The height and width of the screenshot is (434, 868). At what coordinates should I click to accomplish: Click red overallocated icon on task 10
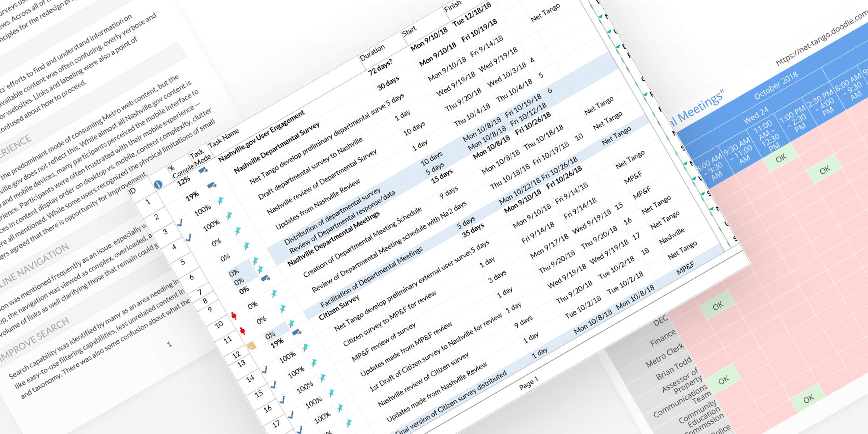pos(234,316)
